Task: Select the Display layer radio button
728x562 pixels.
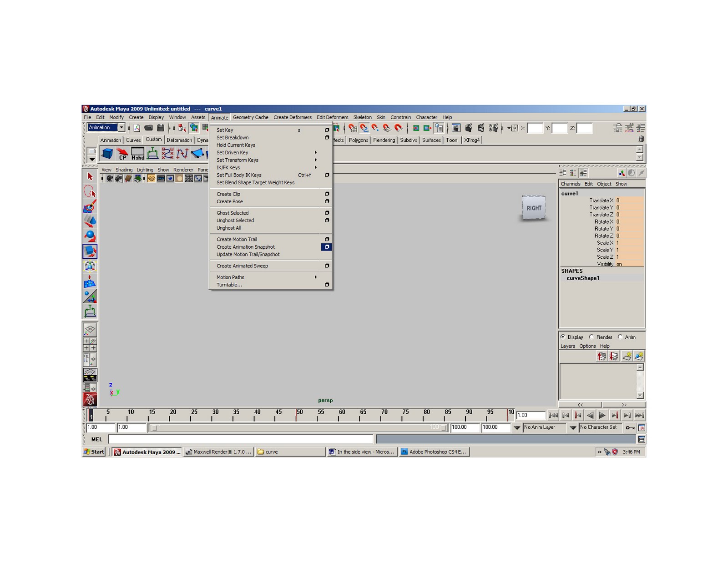Action: 563,337
